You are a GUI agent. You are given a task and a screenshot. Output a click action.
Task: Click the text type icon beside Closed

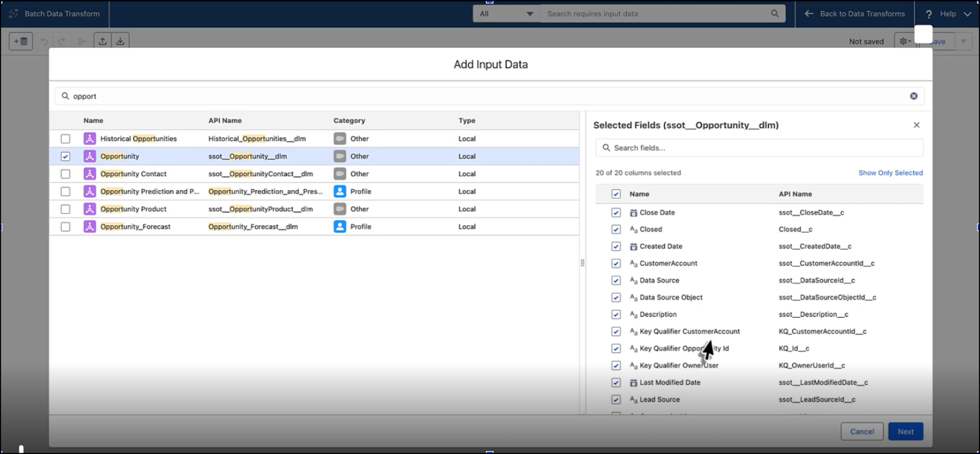coord(633,229)
